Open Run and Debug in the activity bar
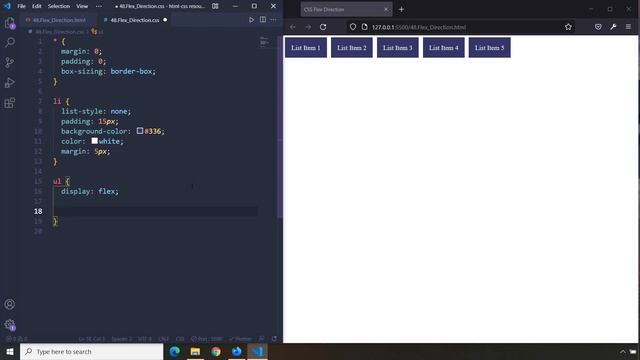Image resolution: width=640 pixels, height=360 pixels. tap(10, 82)
